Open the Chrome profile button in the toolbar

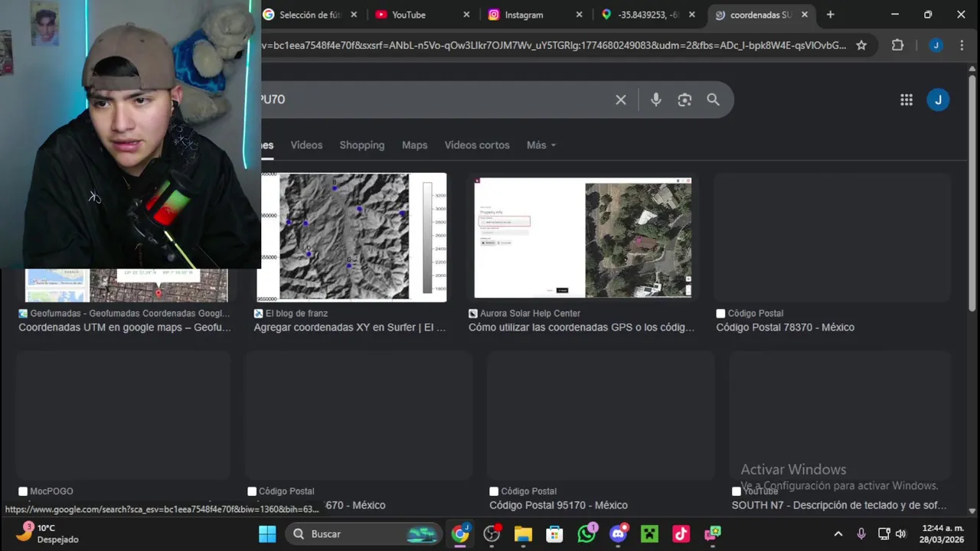[936, 45]
